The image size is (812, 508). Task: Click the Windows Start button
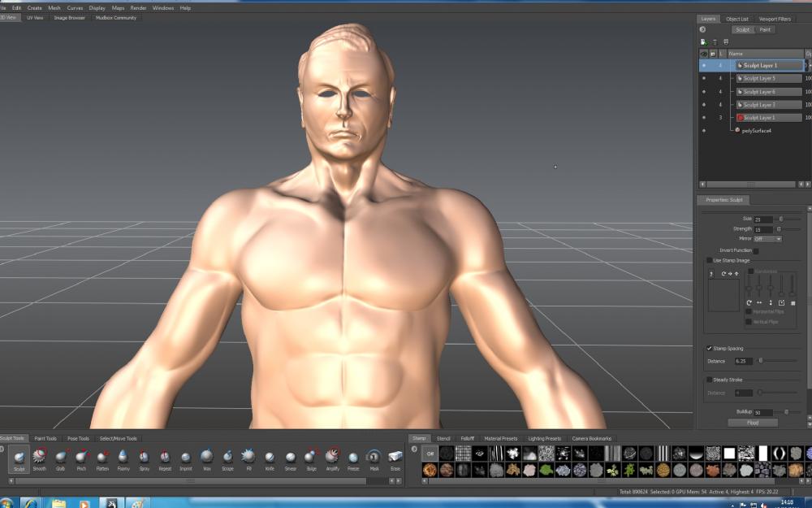click(6, 503)
